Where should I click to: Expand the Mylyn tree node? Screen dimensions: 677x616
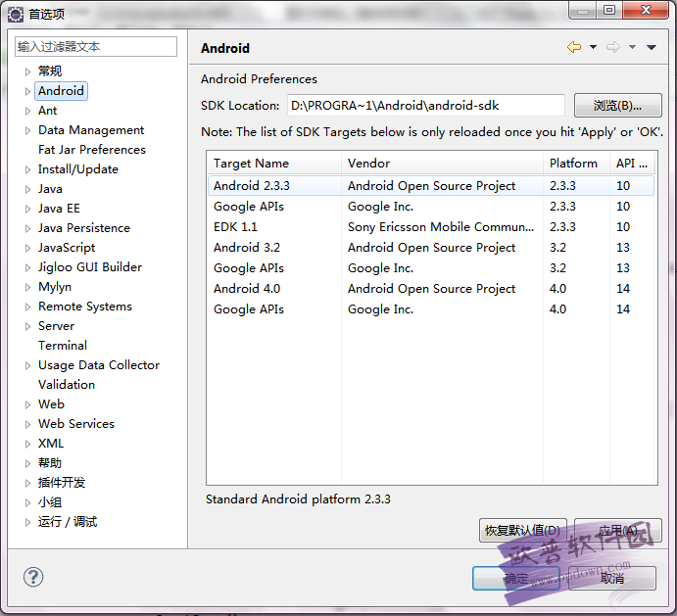27,287
